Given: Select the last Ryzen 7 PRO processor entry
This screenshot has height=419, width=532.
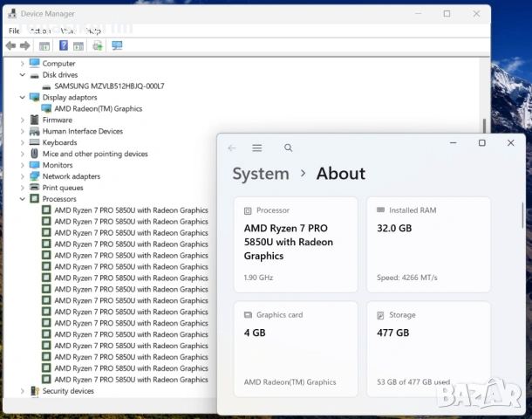Looking at the screenshot, I should 132,380.
